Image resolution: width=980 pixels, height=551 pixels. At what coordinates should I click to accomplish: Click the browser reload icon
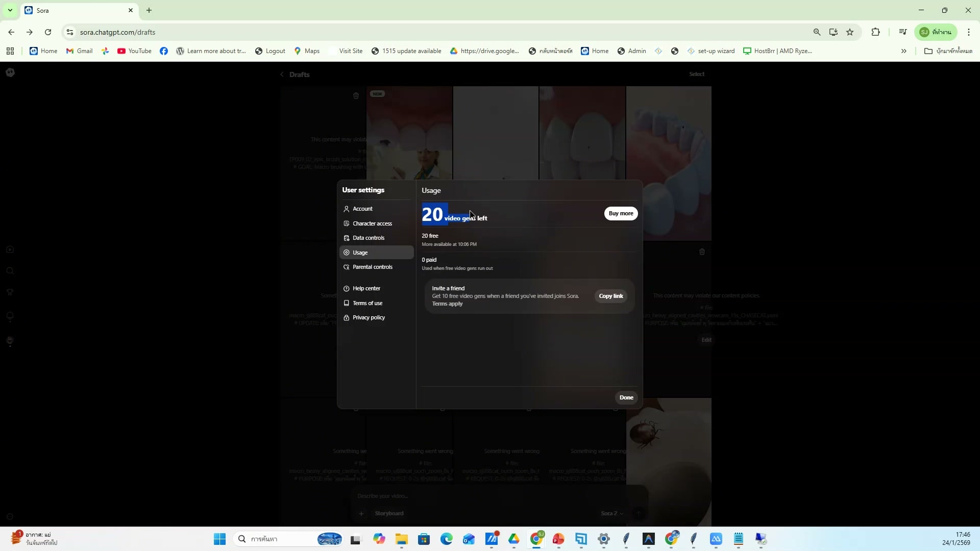[48, 32]
